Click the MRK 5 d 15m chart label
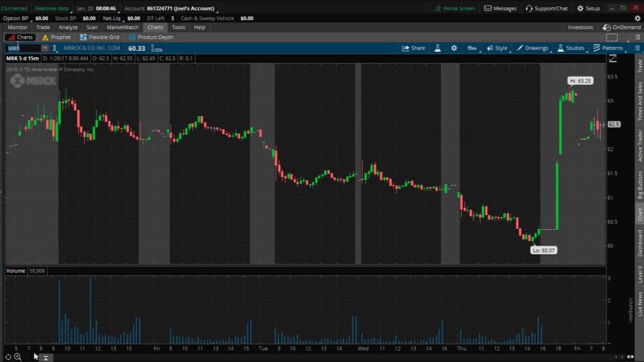The height and width of the screenshot is (362, 644). point(22,58)
